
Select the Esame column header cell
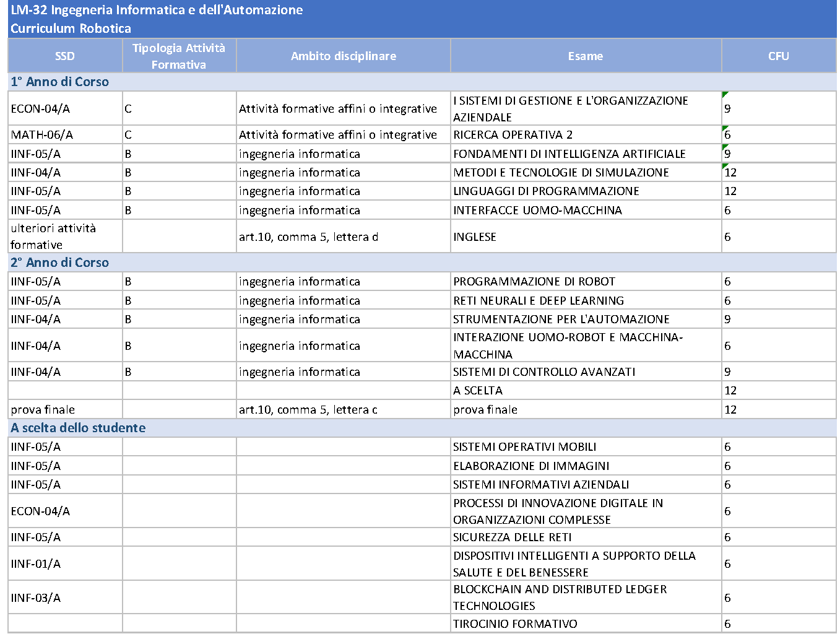586,56
